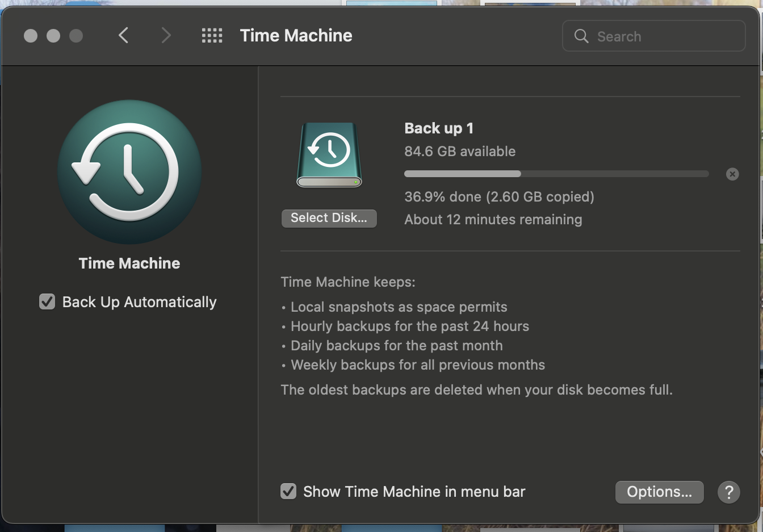Image resolution: width=763 pixels, height=532 pixels.
Task: Open the Options... button
Action: 660,492
